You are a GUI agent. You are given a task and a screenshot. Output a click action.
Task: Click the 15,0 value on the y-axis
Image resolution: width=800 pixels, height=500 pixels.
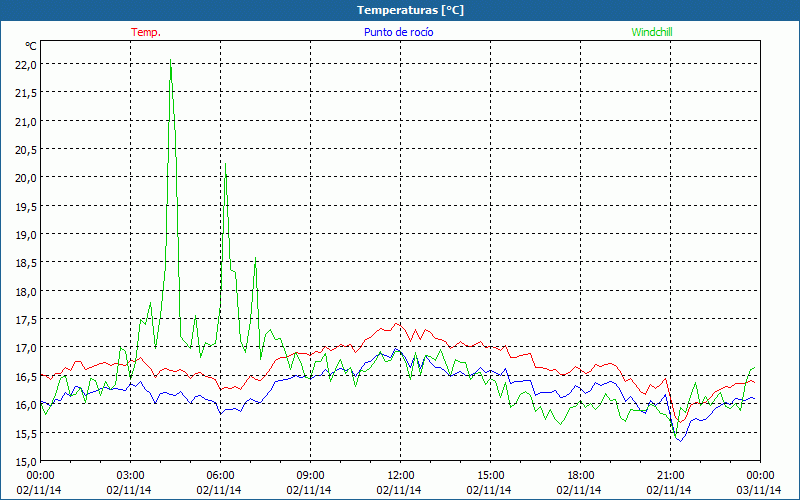pyautogui.click(x=26, y=462)
